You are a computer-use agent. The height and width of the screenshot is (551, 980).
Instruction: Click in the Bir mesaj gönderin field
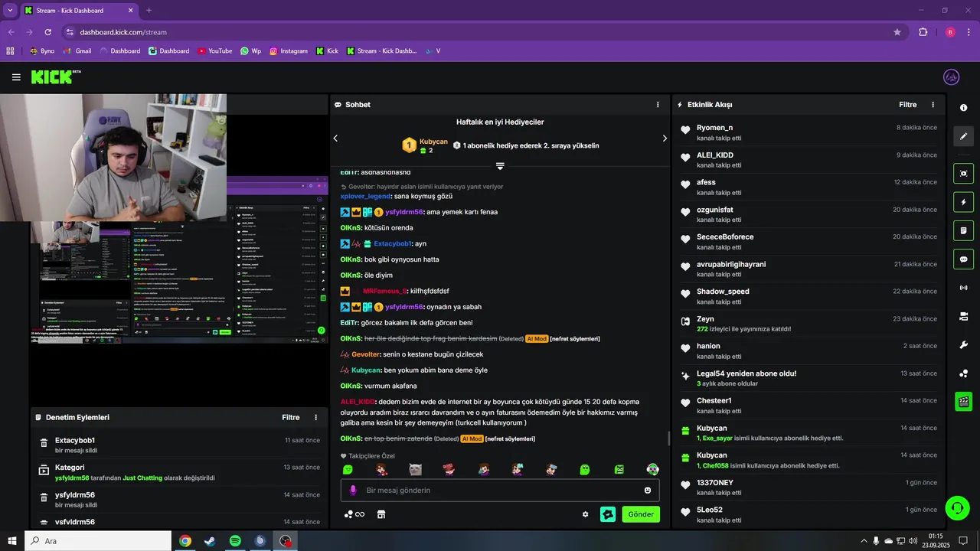500,491
